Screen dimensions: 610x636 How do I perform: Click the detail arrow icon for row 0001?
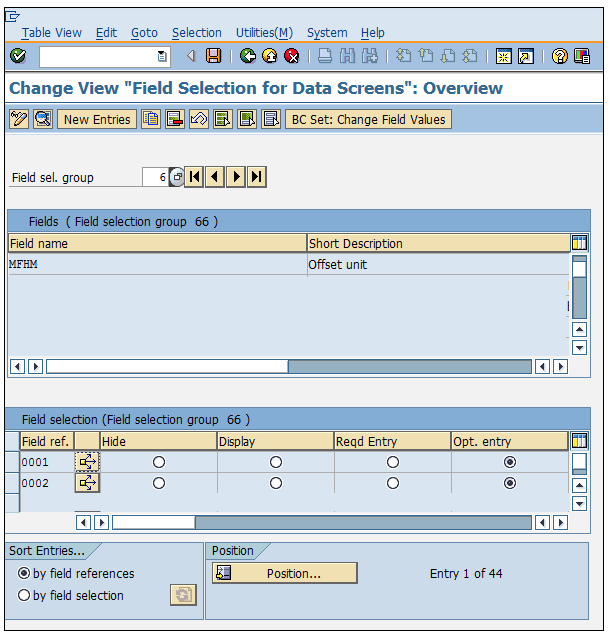click(87, 462)
